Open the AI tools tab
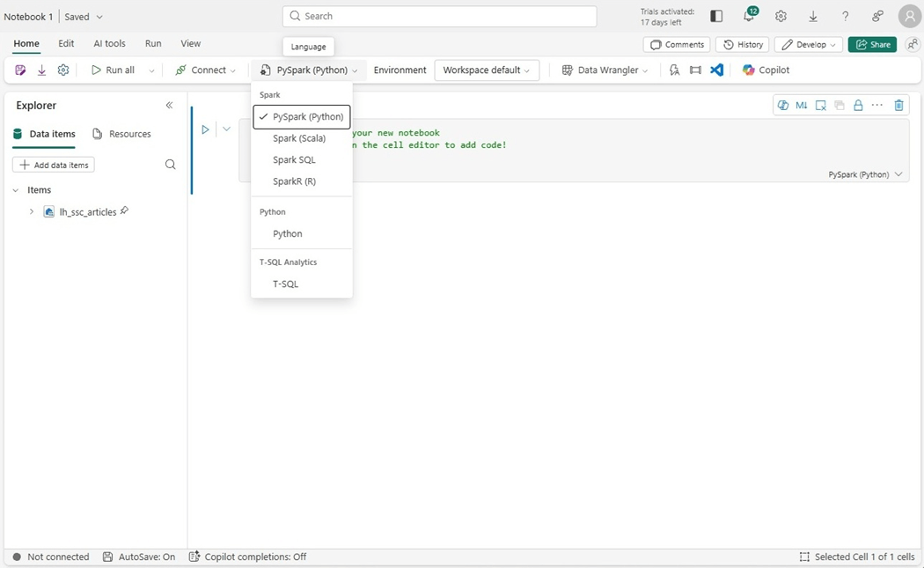The width and height of the screenshot is (924, 568). (x=110, y=44)
